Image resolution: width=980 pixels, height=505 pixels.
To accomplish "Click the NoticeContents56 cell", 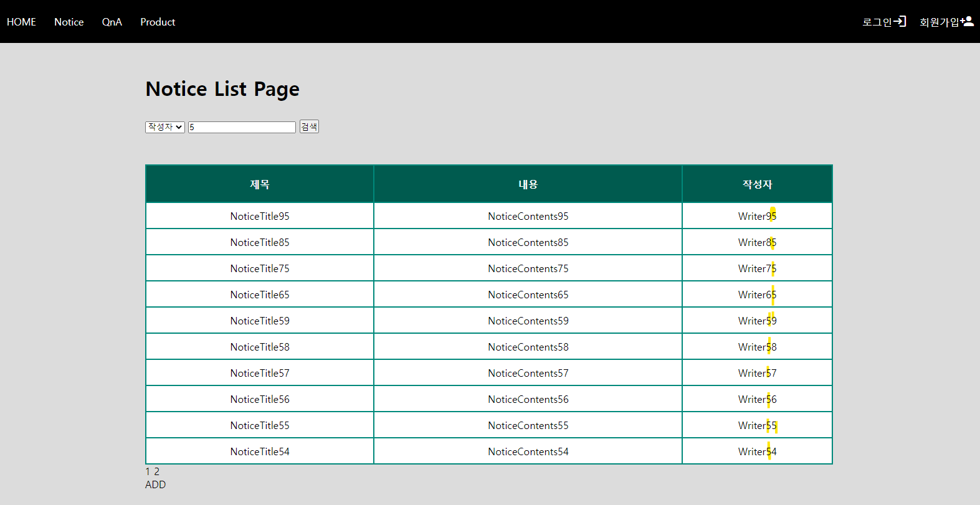I will [528, 399].
